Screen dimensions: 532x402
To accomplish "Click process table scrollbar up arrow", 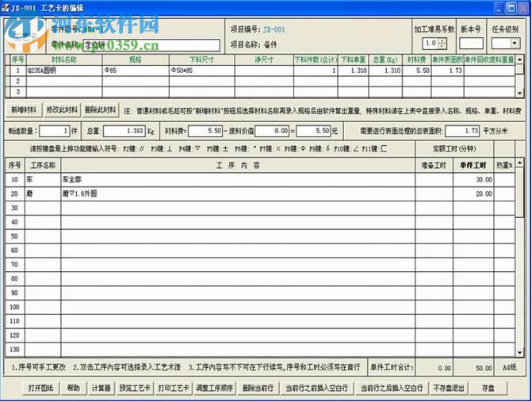I will (x=519, y=163).
